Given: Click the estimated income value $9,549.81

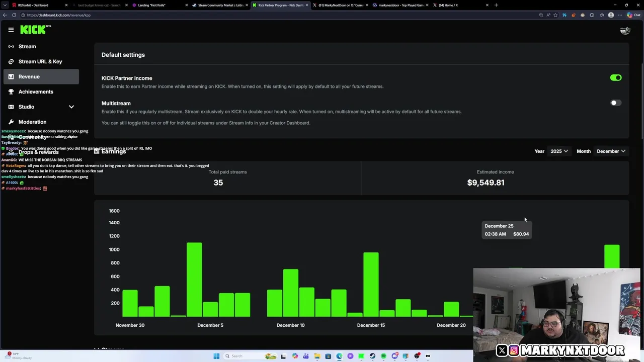Looking at the screenshot, I should (x=486, y=183).
